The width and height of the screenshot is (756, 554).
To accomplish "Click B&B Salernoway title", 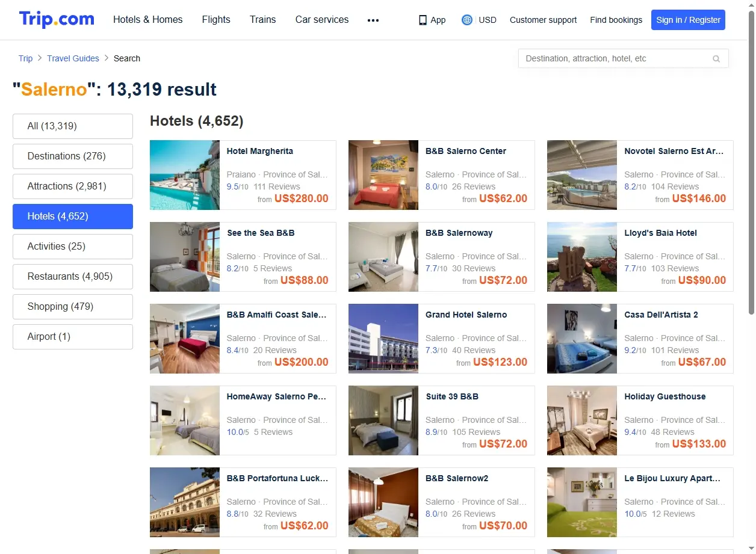I will tap(459, 233).
